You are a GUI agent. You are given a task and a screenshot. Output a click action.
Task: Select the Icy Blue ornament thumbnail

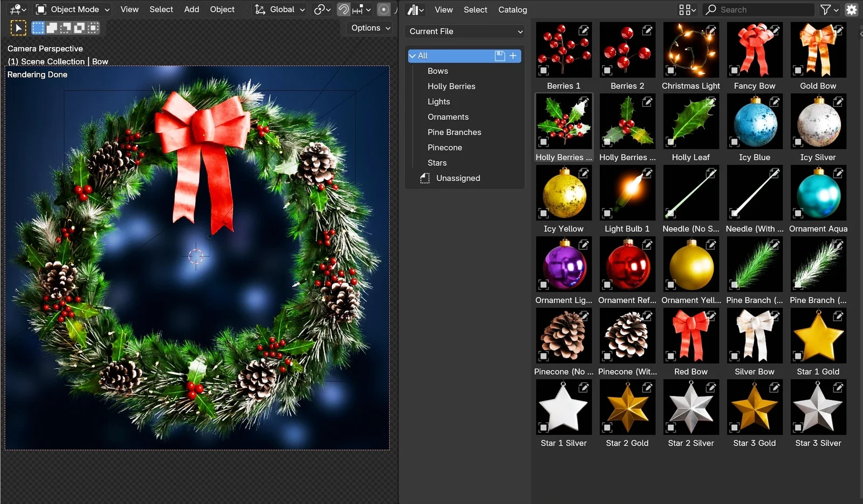click(754, 122)
